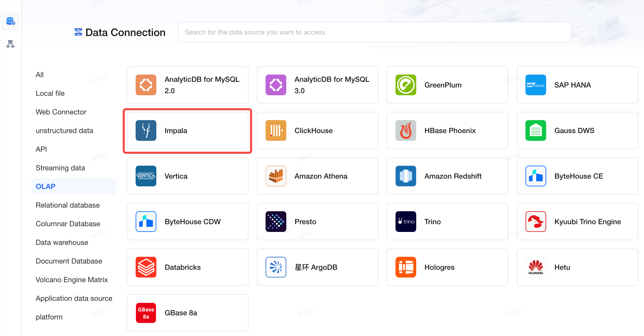Viewport: 644px width, 336px height.
Task: Select Kyuubi Trino Engine card
Action: pyautogui.click(x=577, y=222)
